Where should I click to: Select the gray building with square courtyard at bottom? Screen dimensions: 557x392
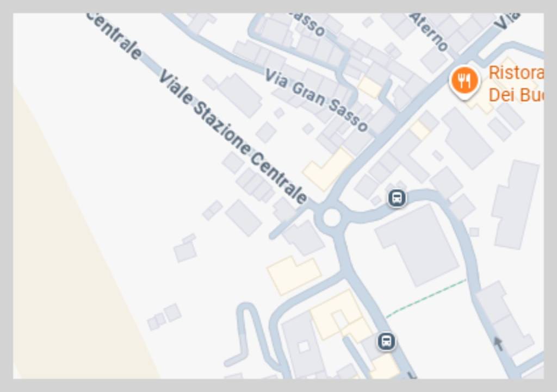(x=302, y=344)
